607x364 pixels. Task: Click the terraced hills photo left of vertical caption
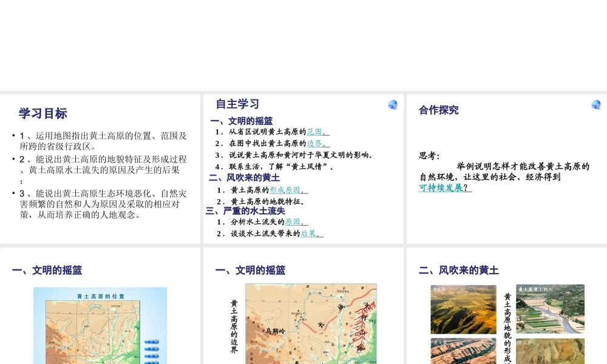pyautogui.click(x=463, y=309)
